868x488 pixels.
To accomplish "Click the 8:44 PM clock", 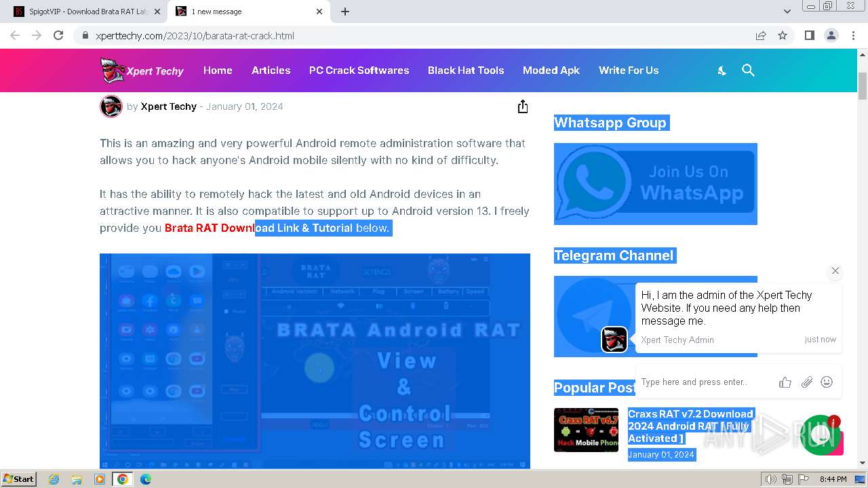I will (833, 479).
